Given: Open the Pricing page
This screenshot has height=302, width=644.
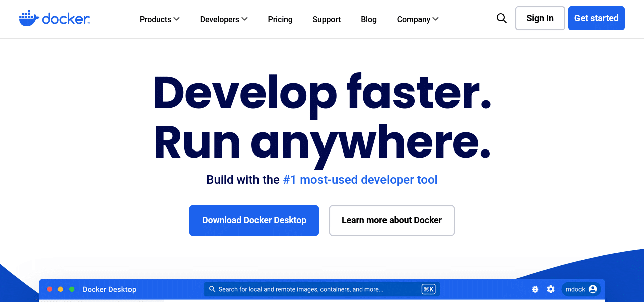Looking at the screenshot, I should tap(280, 19).
